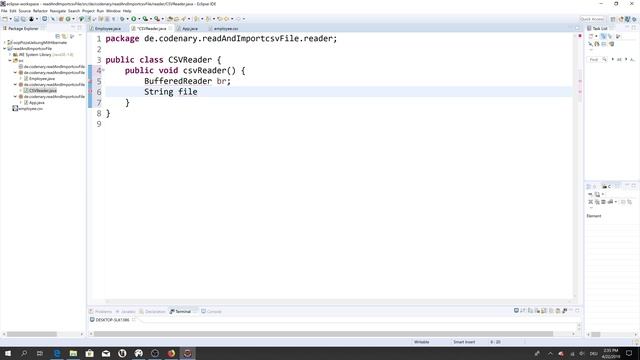Switch to App.java editor tab
The width and height of the screenshot is (640, 360).
pyautogui.click(x=190, y=29)
